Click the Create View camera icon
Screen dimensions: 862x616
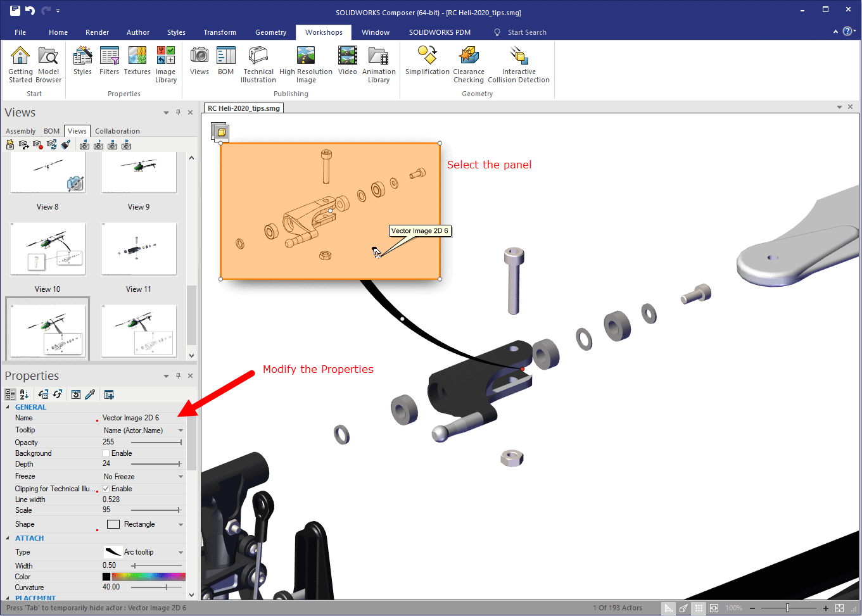pos(10,145)
